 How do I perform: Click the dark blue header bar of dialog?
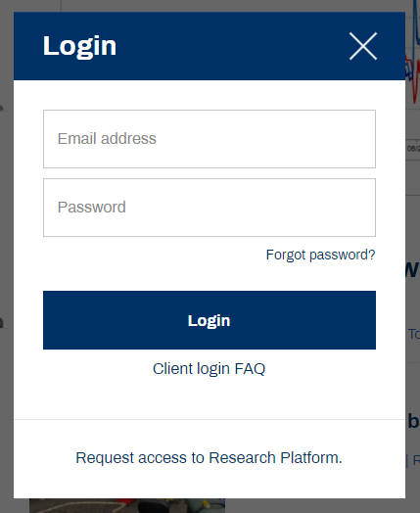(210, 46)
